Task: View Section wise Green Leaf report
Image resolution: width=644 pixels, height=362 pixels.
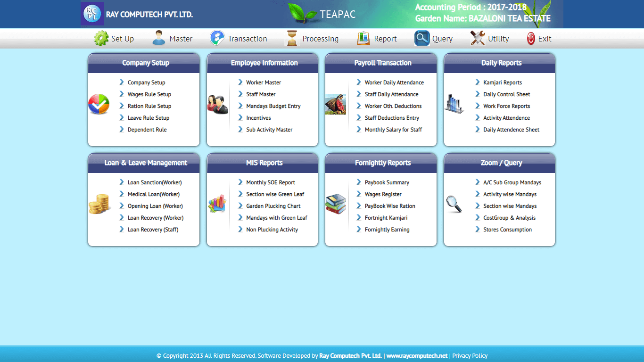Action: (x=275, y=194)
